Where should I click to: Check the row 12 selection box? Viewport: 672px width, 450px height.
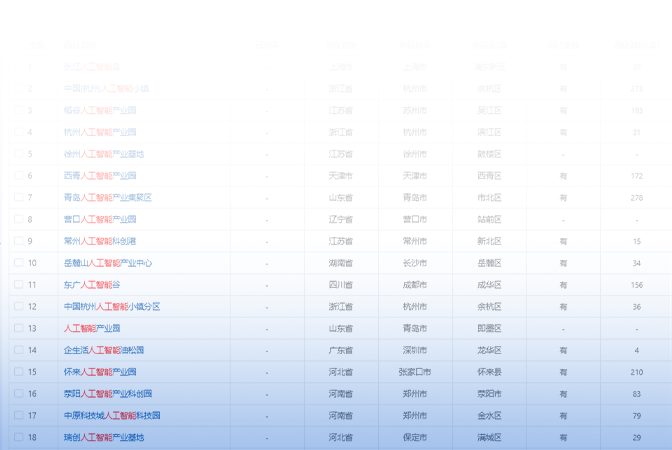click(x=18, y=306)
